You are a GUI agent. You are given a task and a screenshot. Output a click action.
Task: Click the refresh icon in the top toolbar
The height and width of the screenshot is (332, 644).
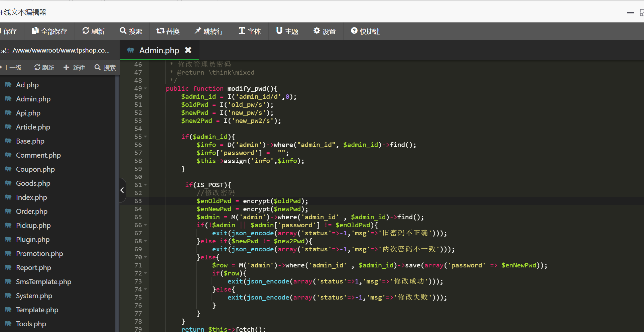pyautogui.click(x=86, y=31)
